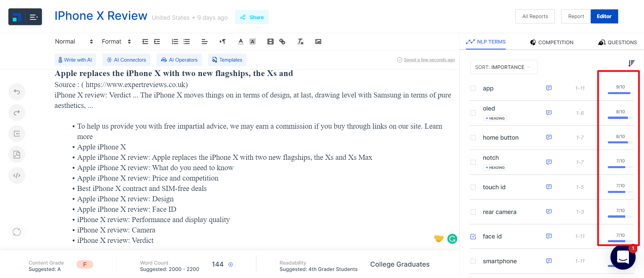Insert a numbered list
This screenshot has width=644, height=278.
[175, 42]
